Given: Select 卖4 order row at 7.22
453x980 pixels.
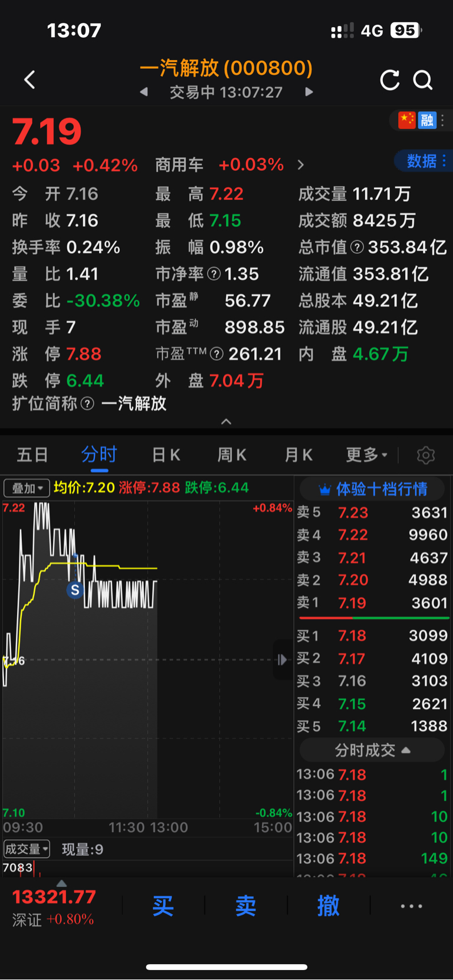Looking at the screenshot, I should pyautogui.click(x=372, y=535).
